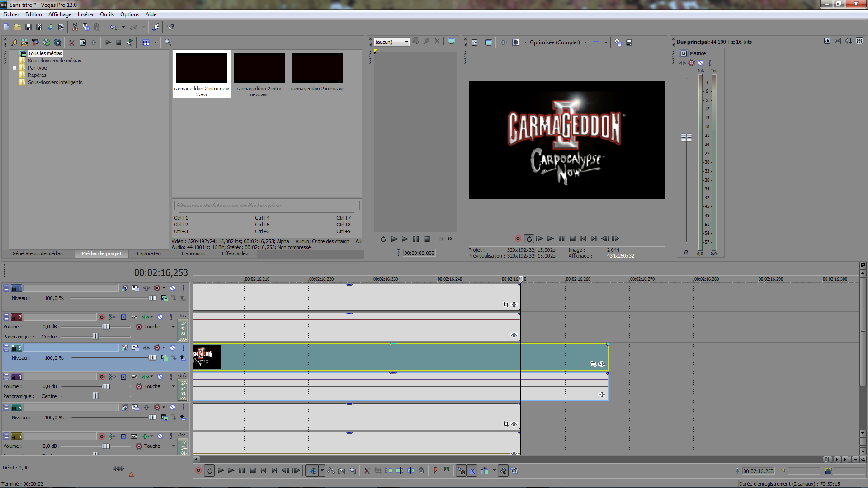Click Copy Snapshot to Clipboard in preview toolbar
The width and height of the screenshot is (868, 488).
coord(618,42)
